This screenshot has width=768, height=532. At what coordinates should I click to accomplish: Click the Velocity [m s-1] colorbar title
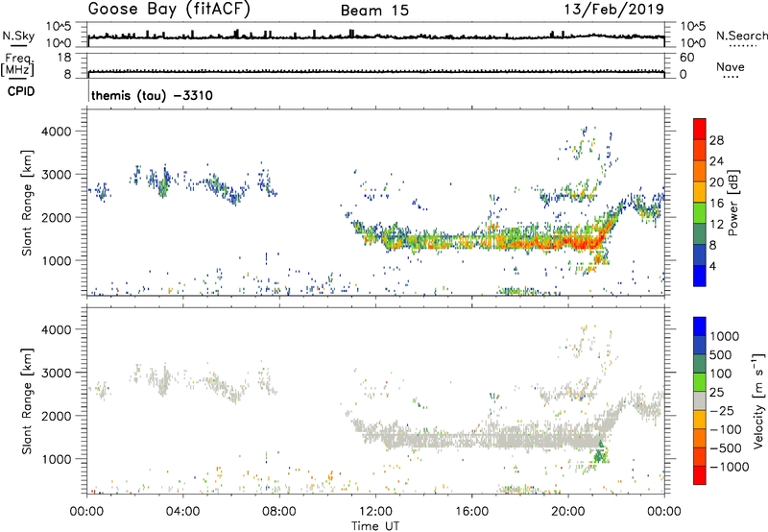pos(758,400)
